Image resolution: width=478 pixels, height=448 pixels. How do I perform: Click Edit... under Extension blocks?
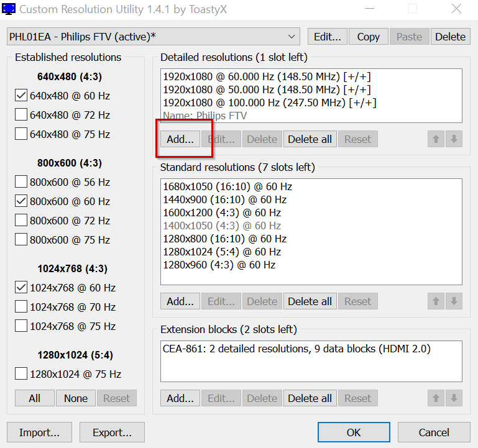pos(221,398)
